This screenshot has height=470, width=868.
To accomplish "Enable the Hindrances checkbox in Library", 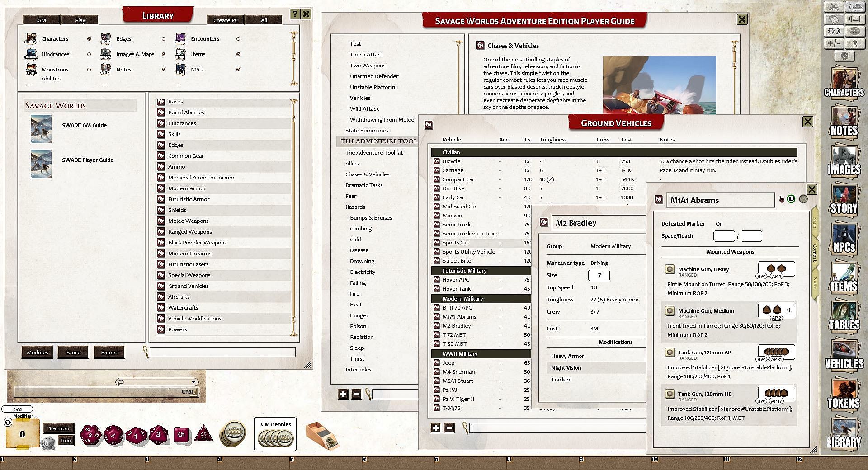I will 89,54.
